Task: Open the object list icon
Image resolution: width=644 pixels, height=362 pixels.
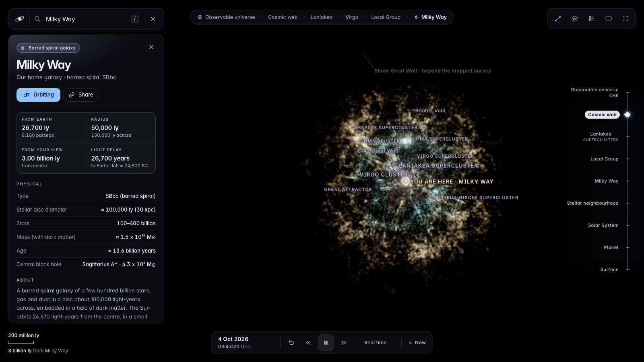Action: tap(592, 19)
